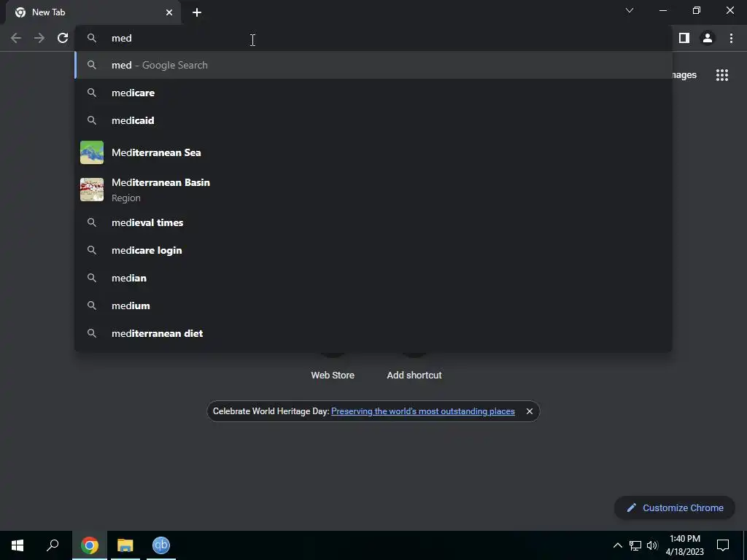Screen dimensions: 747x560
Task: Open Windows taskbar search
Action: point(53,545)
